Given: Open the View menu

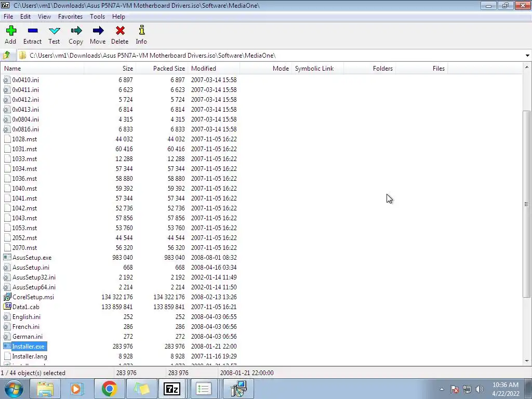Looking at the screenshot, I should point(44,16).
